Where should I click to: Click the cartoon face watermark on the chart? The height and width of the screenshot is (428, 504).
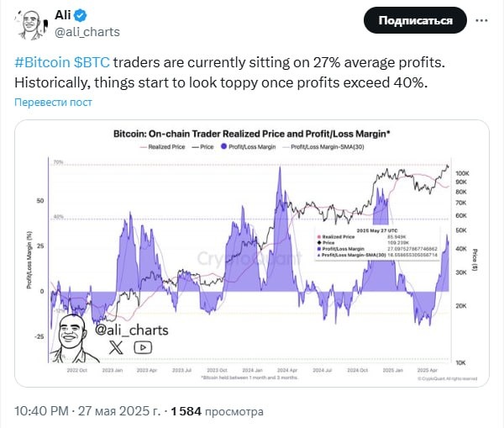click(x=71, y=336)
